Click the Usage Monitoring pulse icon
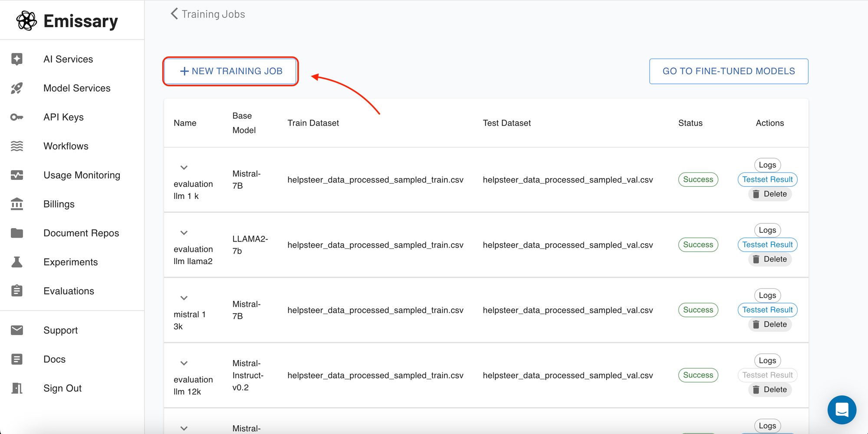The height and width of the screenshot is (434, 868). click(17, 175)
